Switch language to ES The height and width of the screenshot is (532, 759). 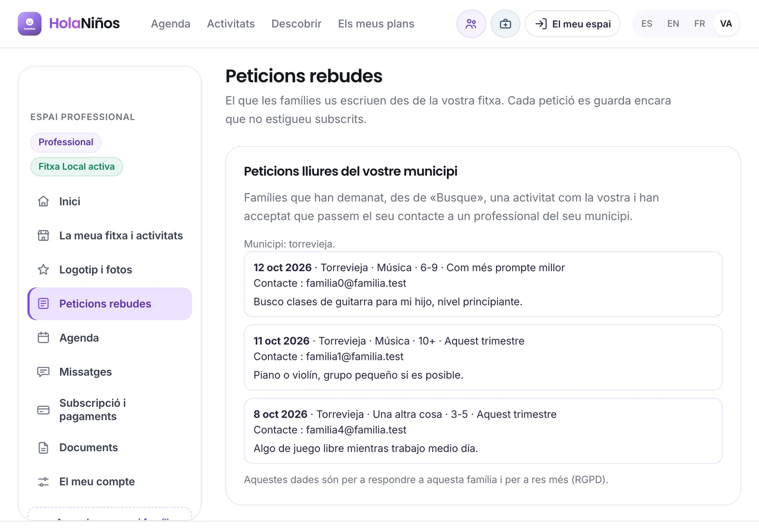647,24
